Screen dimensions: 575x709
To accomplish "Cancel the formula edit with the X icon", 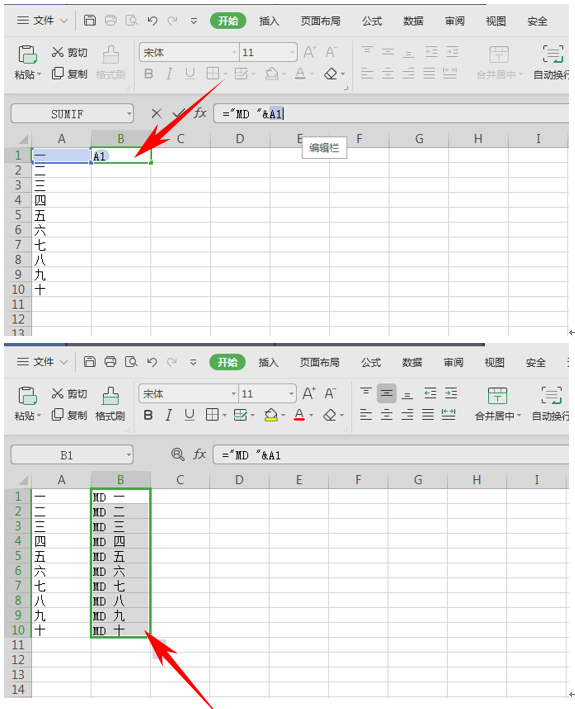I will tap(156, 113).
